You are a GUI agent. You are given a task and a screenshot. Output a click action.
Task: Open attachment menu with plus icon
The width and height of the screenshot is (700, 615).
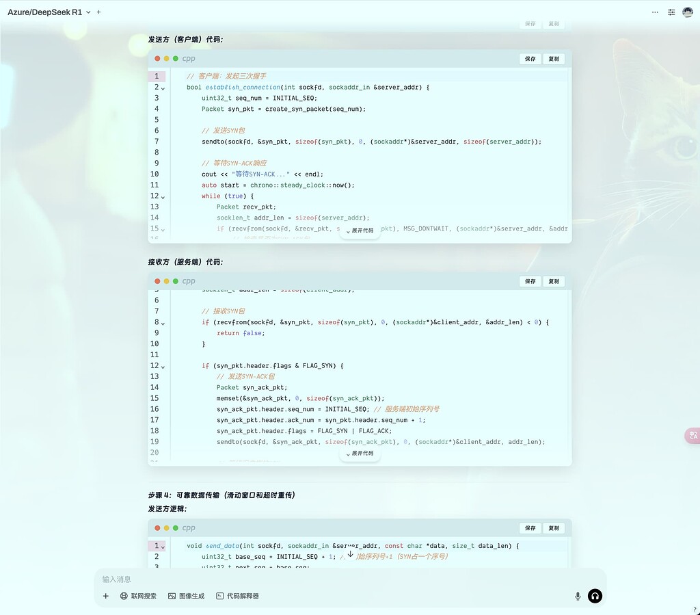[106, 596]
